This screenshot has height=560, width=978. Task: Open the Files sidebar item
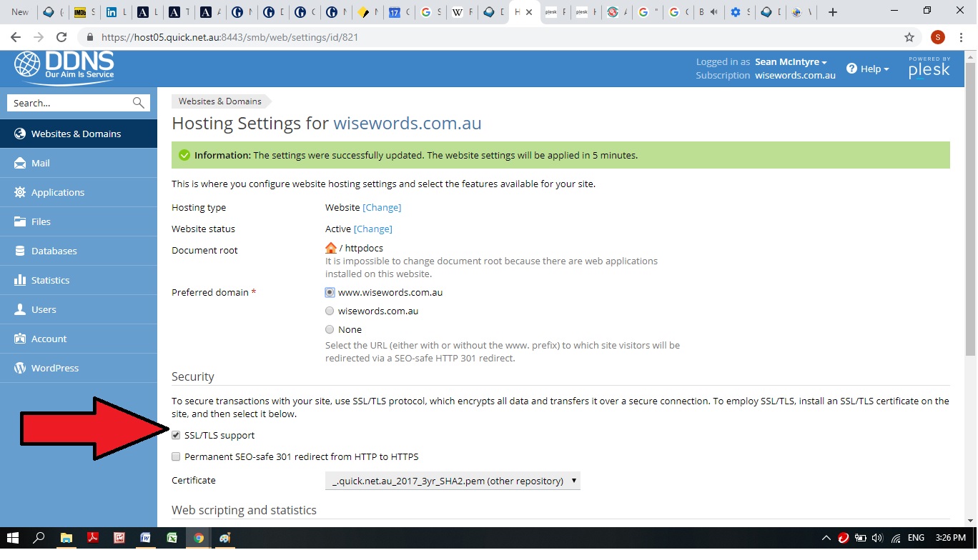pyautogui.click(x=79, y=221)
